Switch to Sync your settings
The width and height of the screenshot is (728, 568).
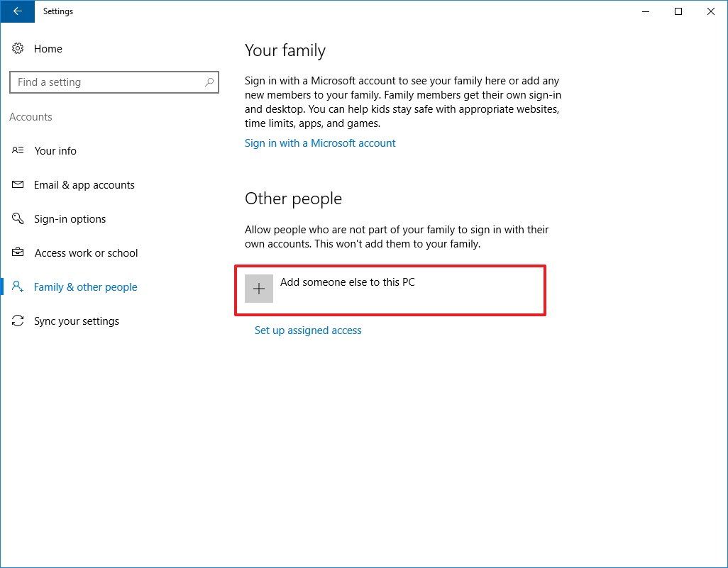pyautogui.click(x=77, y=321)
